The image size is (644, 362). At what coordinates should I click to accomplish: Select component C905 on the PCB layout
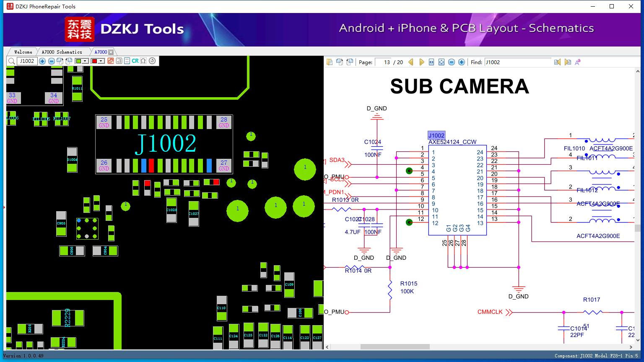[61, 223]
